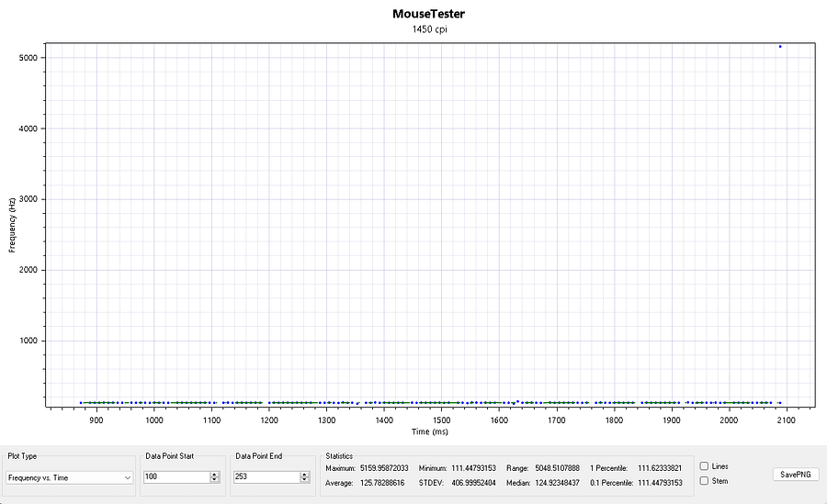Click the Frequency (Hz) axis label

(12, 225)
